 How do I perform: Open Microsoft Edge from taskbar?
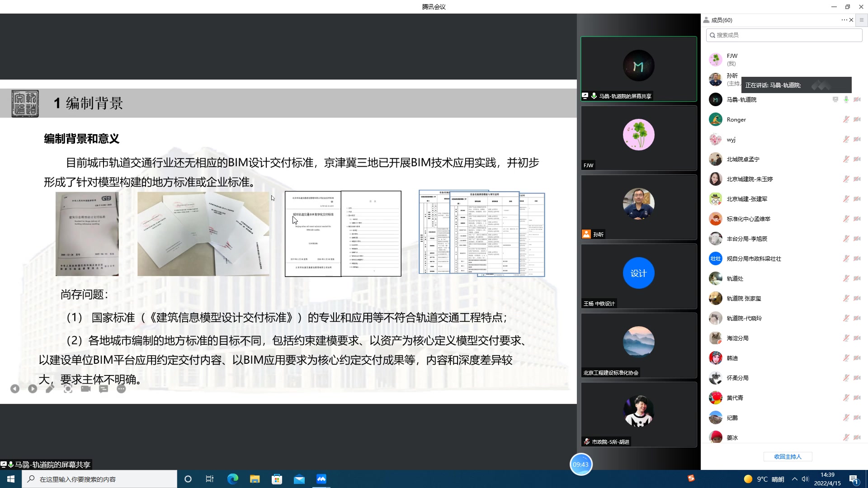[232, 479]
